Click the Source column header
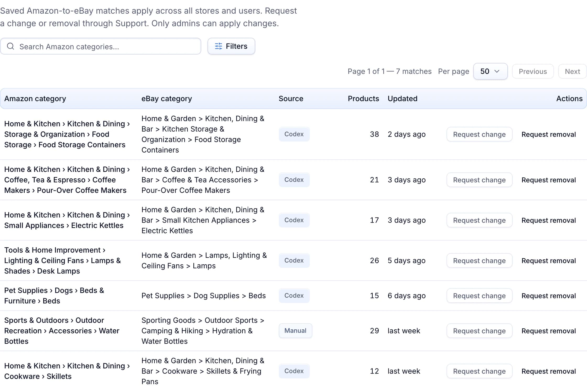The width and height of the screenshot is (587, 392). [291, 99]
